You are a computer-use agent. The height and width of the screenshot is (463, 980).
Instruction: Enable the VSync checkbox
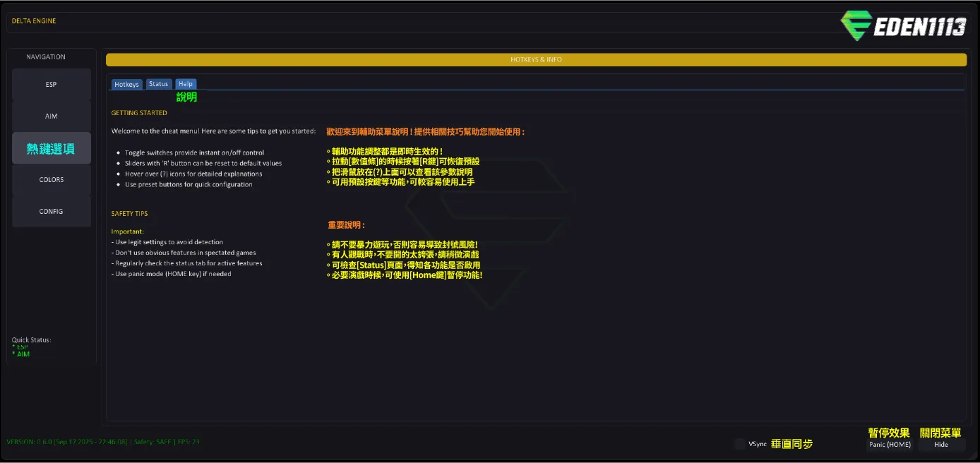coord(739,444)
